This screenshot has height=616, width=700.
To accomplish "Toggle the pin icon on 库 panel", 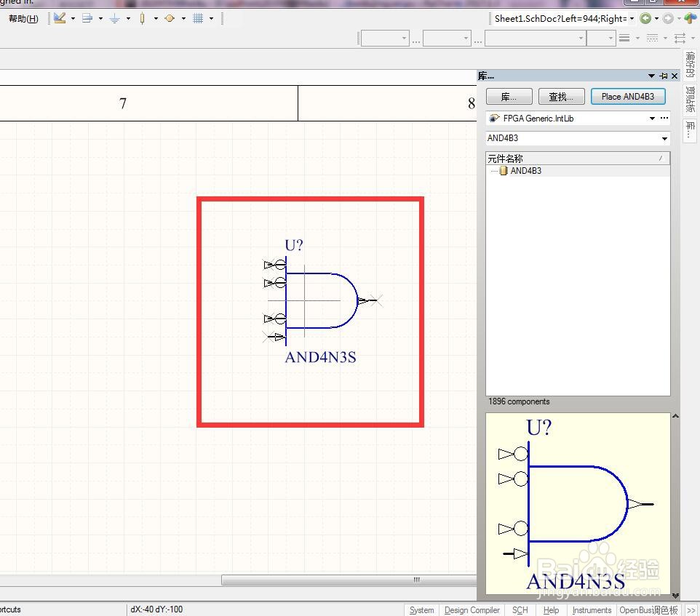I will (664, 76).
